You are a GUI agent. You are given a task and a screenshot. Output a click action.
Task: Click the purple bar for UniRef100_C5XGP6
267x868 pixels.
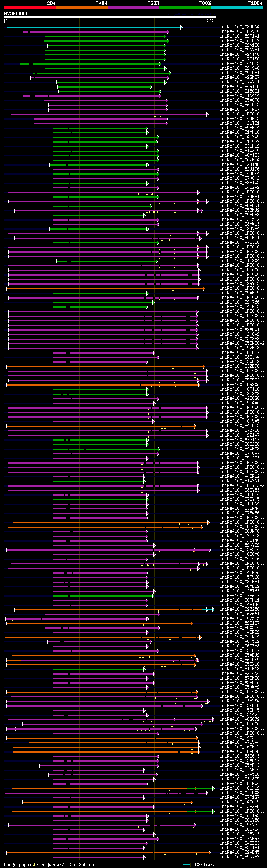coord(106,100)
